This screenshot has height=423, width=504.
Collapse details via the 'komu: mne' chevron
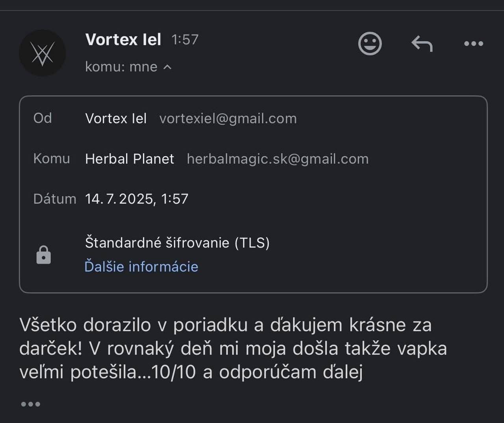[167, 67]
